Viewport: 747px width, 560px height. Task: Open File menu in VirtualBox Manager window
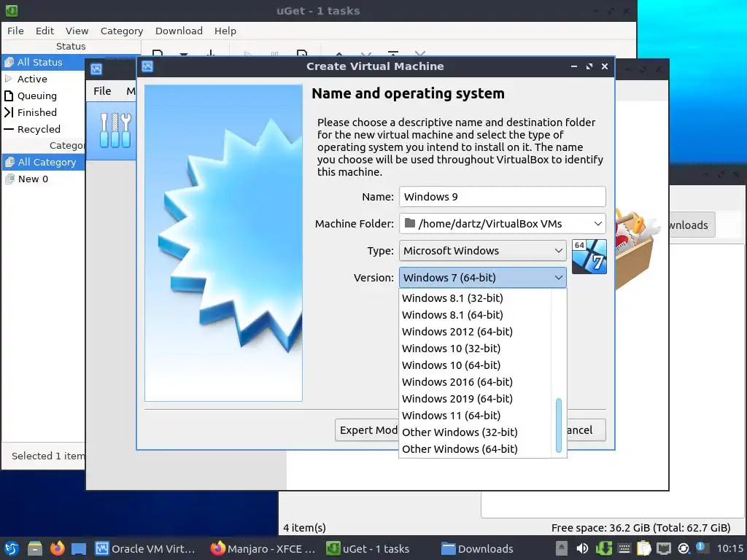(102, 91)
